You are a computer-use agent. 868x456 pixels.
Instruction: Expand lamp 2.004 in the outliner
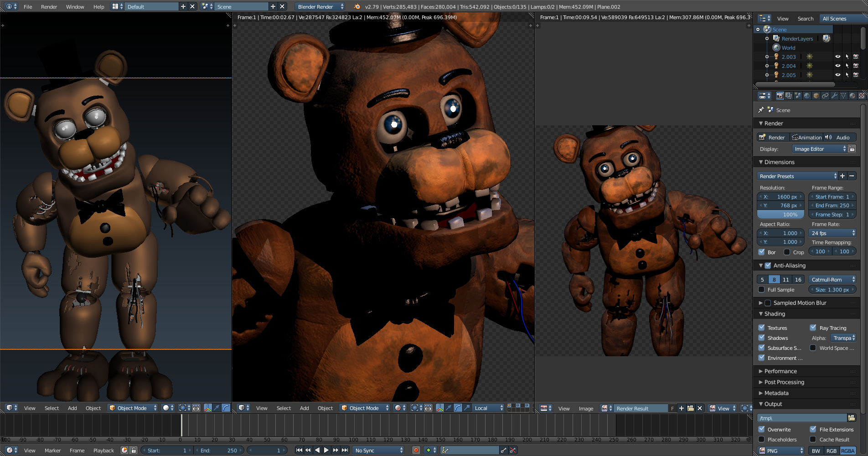click(767, 66)
